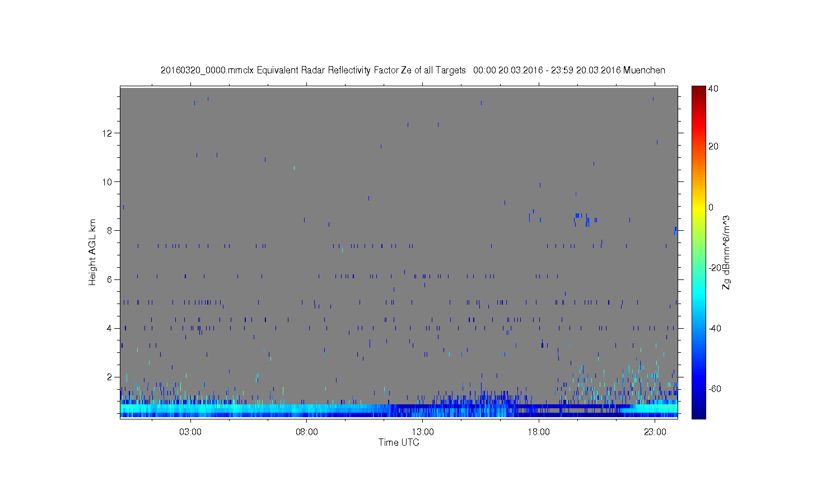Click the title text "Equivalent Radar Reflectivity Factor"
The image size is (840, 504).
click(x=328, y=71)
